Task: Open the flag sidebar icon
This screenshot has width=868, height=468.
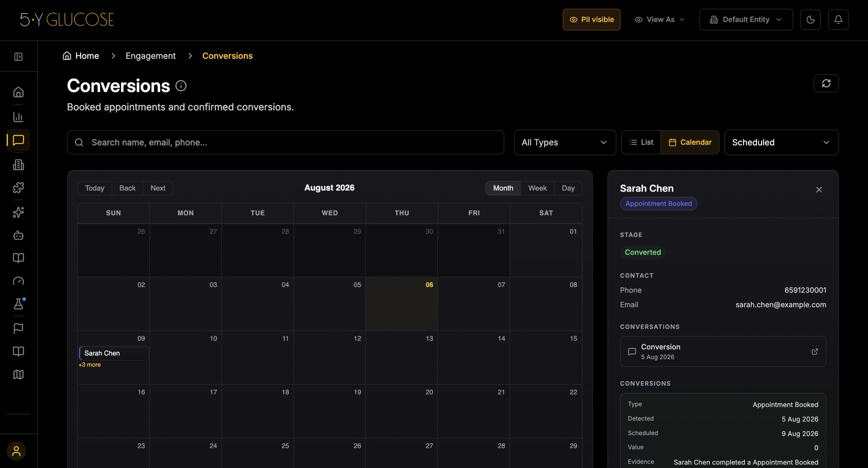Action: 19,328
